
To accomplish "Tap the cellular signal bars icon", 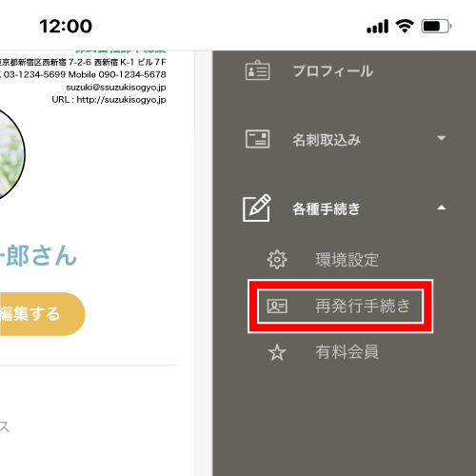I will [377, 26].
